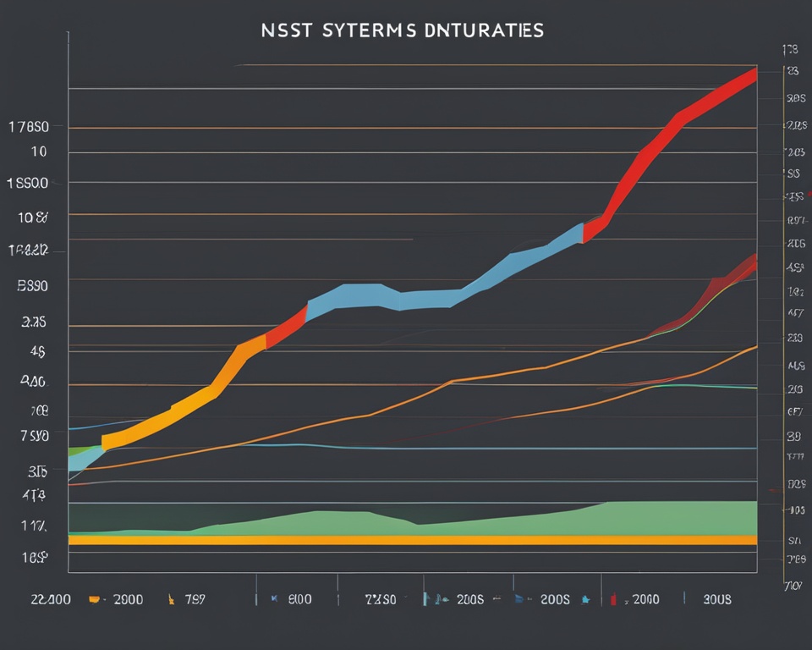Image resolution: width=812 pixels, height=650 pixels.
Task: Click the 700 label at bottom right axis
Action: (793, 586)
